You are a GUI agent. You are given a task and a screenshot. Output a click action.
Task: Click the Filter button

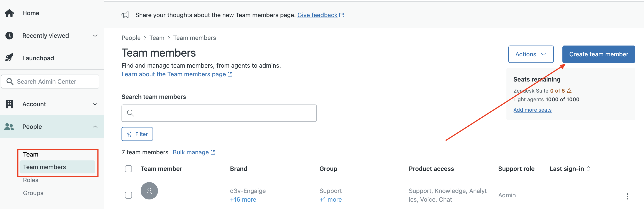(137, 134)
